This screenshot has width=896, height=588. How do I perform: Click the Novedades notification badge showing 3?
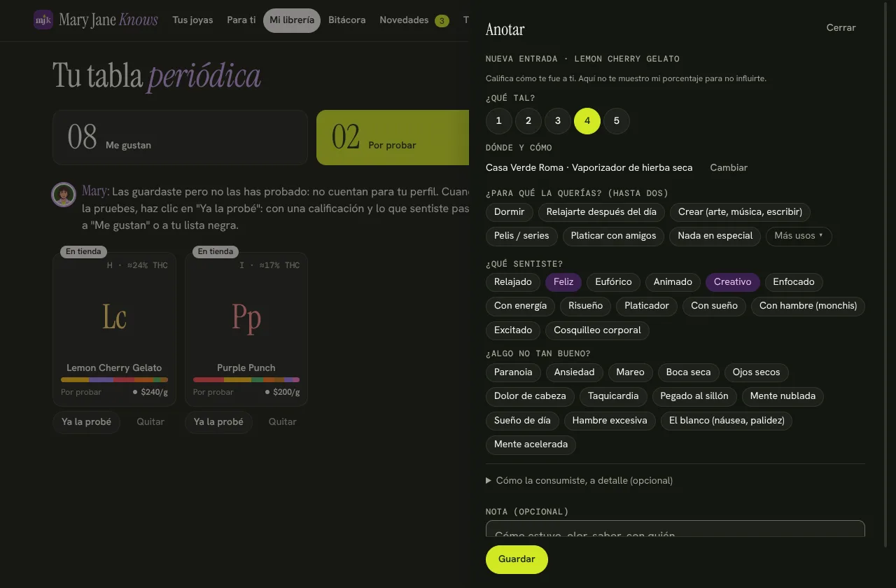pyautogui.click(x=442, y=20)
